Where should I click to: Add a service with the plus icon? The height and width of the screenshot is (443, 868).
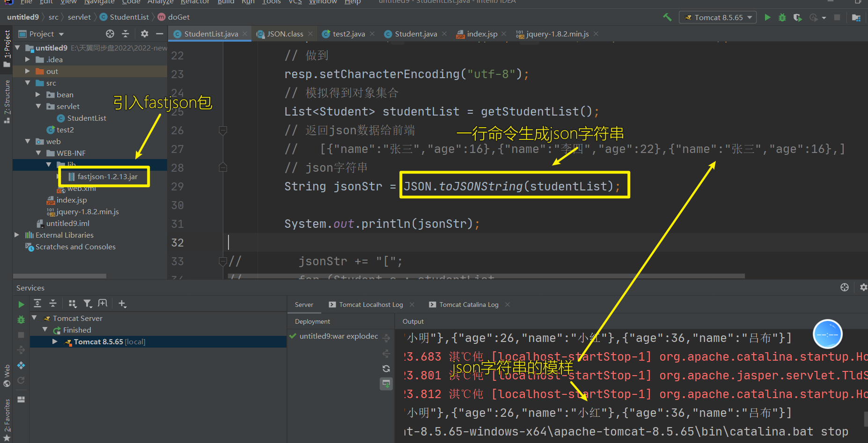click(x=122, y=304)
